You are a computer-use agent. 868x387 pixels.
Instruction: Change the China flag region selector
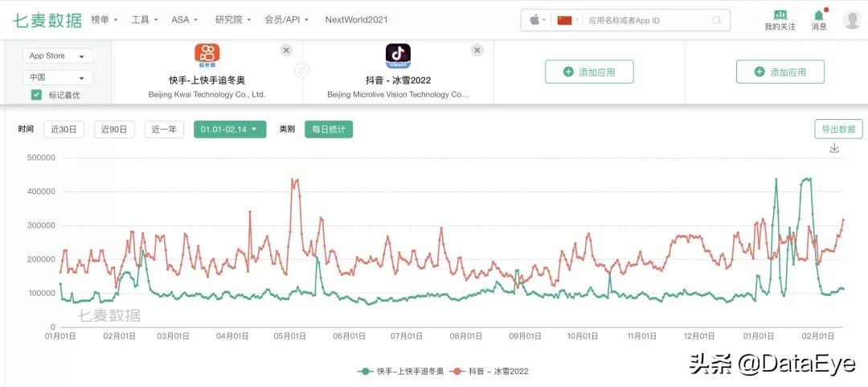tap(568, 20)
